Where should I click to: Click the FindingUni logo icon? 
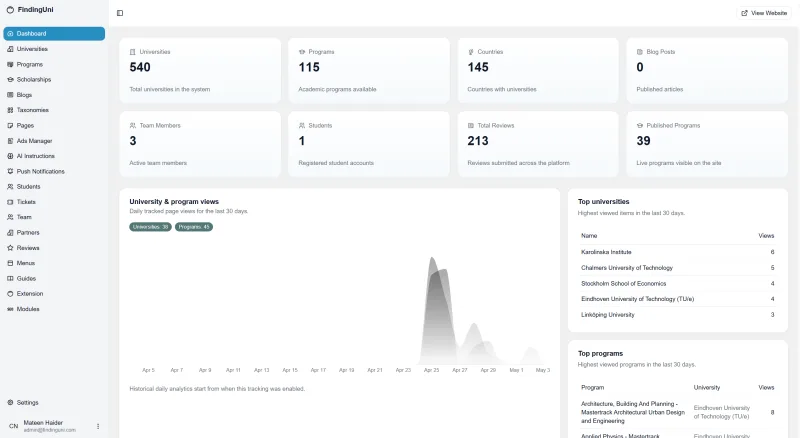[10, 10]
